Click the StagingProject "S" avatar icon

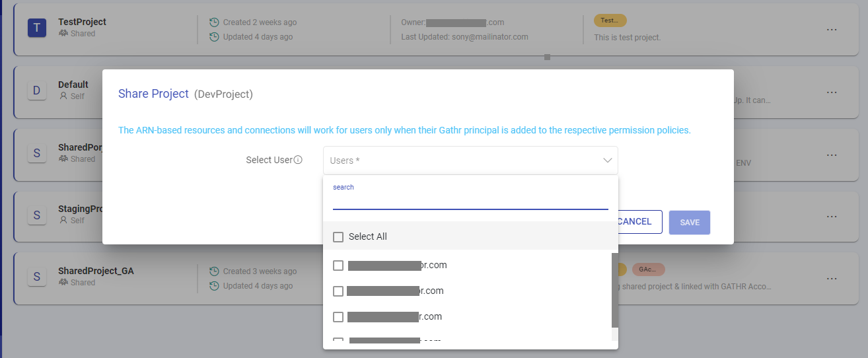click(x=36, y=215)
